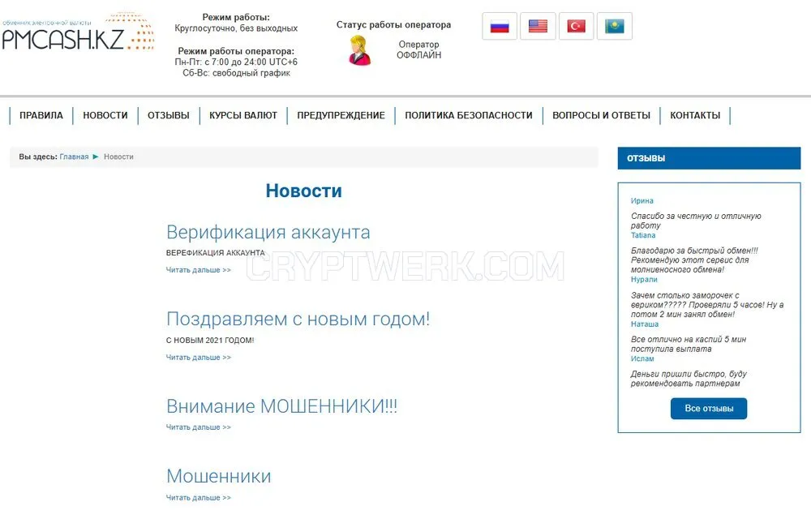Select reviewer name Нурали
The image size is (811, 532).
tap(644, 280)
